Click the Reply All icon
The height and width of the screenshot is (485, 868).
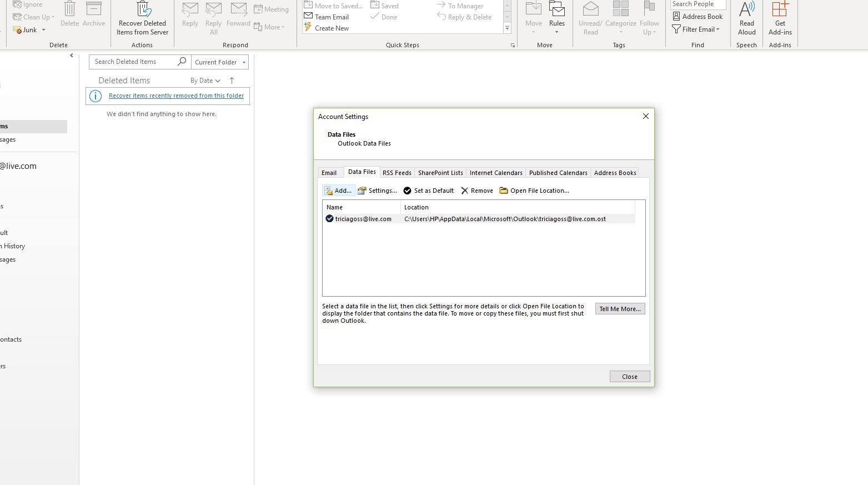click(213, 10)
